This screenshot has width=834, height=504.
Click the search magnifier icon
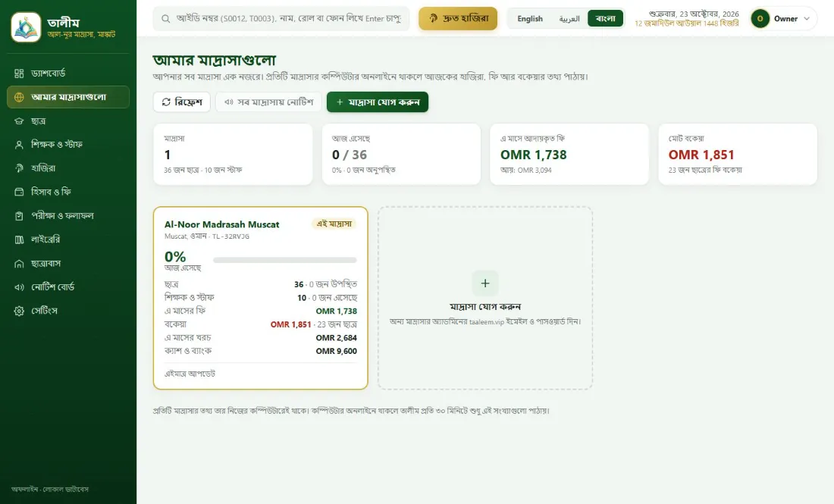tap(166, 19)
